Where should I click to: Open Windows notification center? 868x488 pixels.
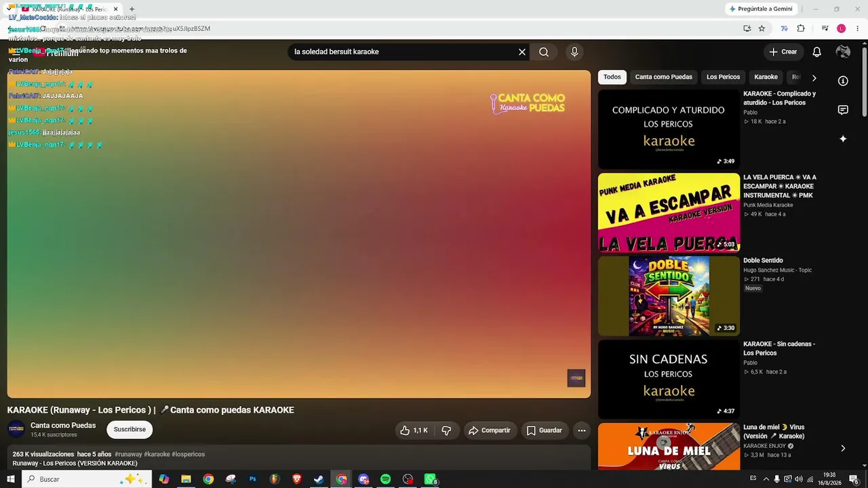click(854, 479)
